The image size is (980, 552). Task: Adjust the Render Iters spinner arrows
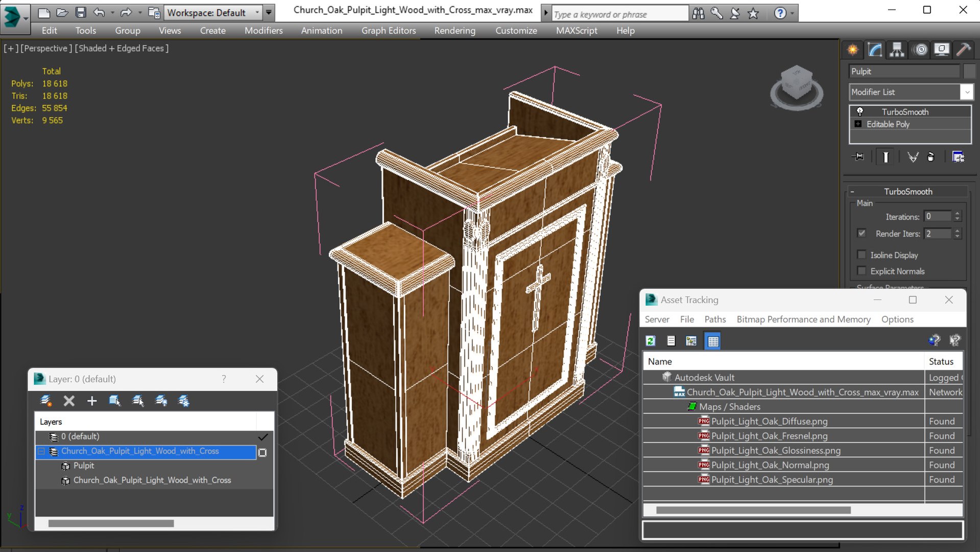click(958, 234)
